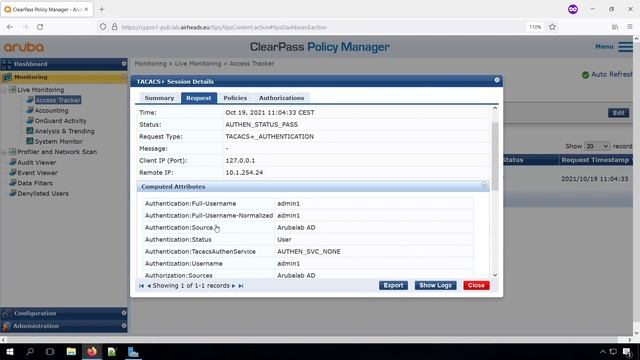This screenshot has width=640, height=360.
Task: Click the admin1 Full-Username value
Action: click(x=288, y=203)
